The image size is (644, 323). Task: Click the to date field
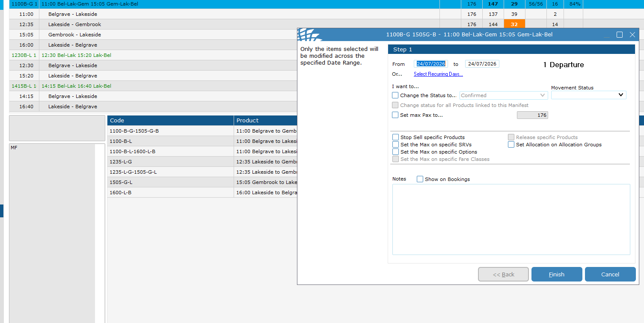pyautogui.click(x=482, y=64)
